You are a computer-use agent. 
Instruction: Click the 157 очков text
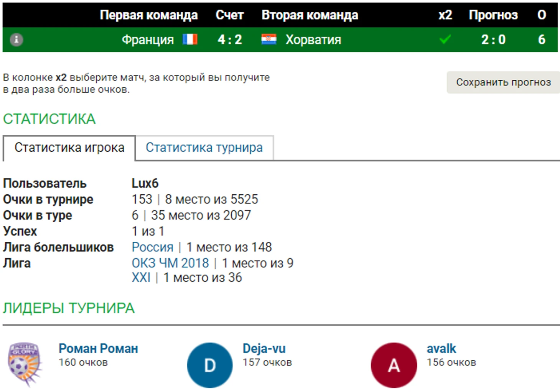point(267,362)
